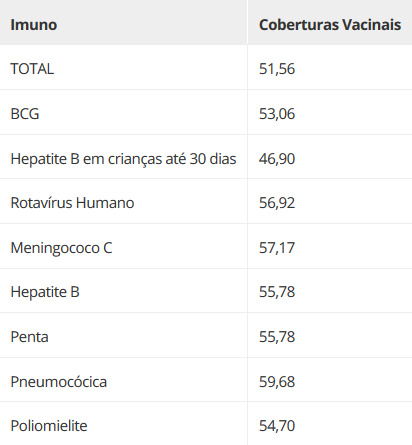Click the 54,70 Poliomielite value
Viewport: 412px width, 445px height.
click(x=277, y=426)
